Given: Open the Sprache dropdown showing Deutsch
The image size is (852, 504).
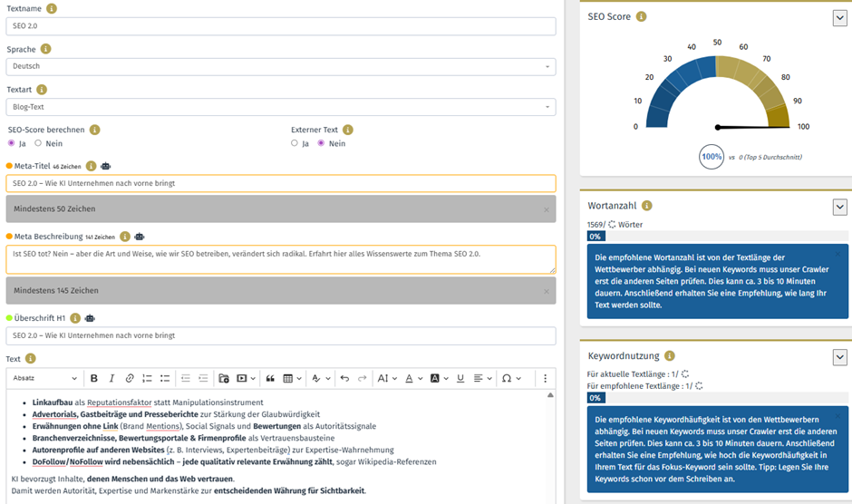Looking at the screenshot, I should tap(281, 66).
